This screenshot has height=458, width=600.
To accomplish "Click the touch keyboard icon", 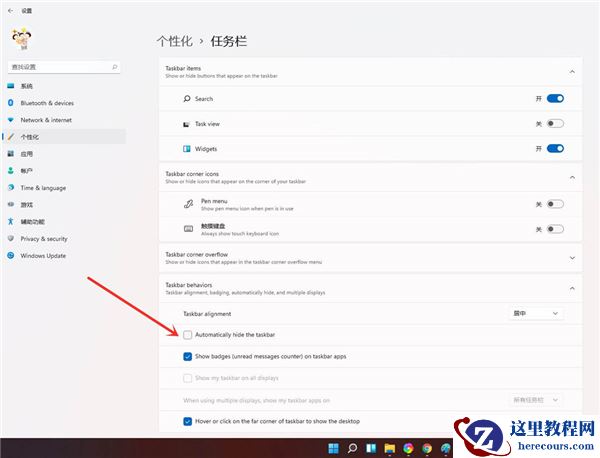I will 188,229.
